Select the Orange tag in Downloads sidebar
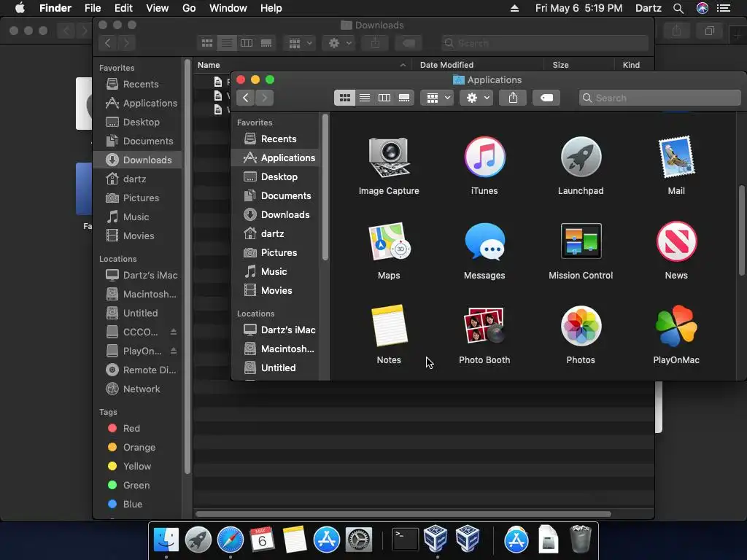747x560 pixels. pos(138,447)
